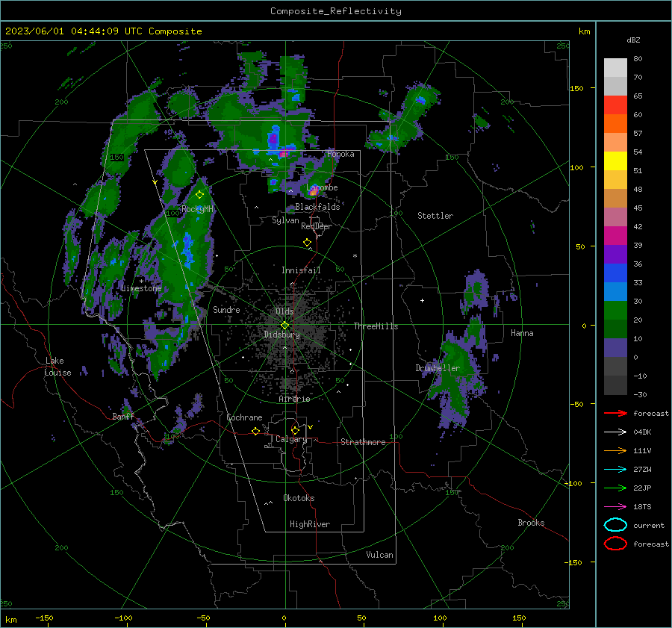Click the Okotoks city label
This screenshot has width=672, height=628.
click(x=299, y=498)
